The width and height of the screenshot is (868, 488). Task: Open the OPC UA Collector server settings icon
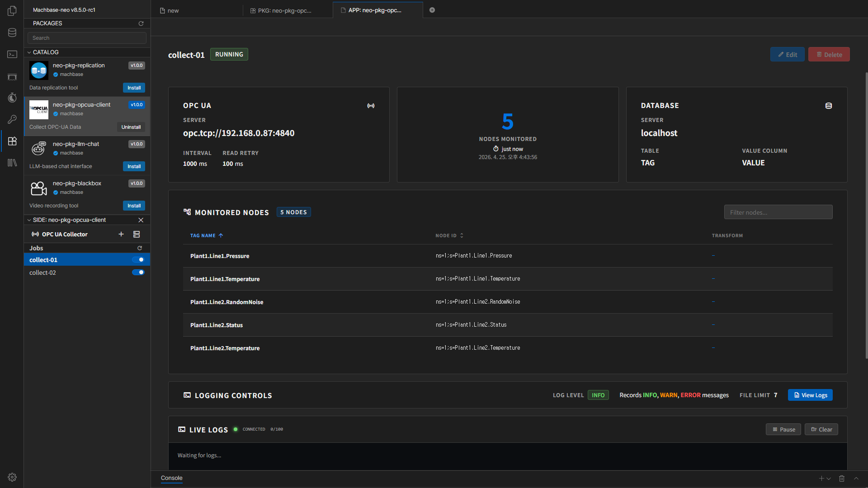click(137, 234)
